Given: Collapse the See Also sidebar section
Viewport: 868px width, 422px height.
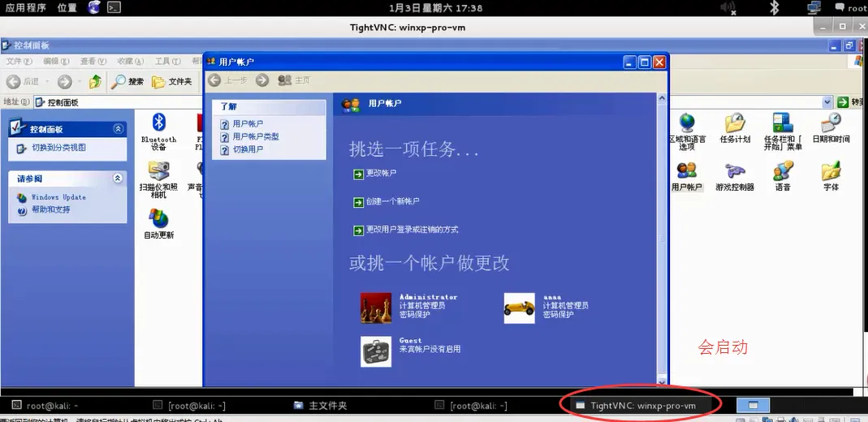Looking at the screenshot, I should pos(118,179).
